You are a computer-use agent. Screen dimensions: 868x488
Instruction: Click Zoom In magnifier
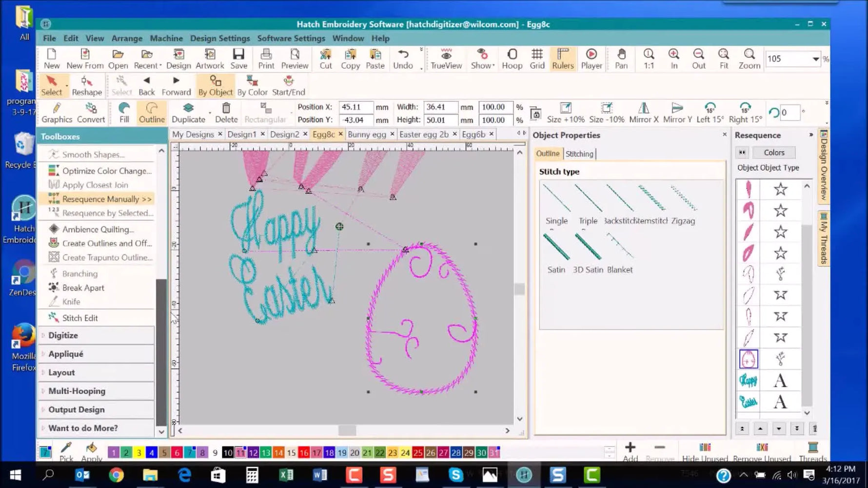coord(674,59)
